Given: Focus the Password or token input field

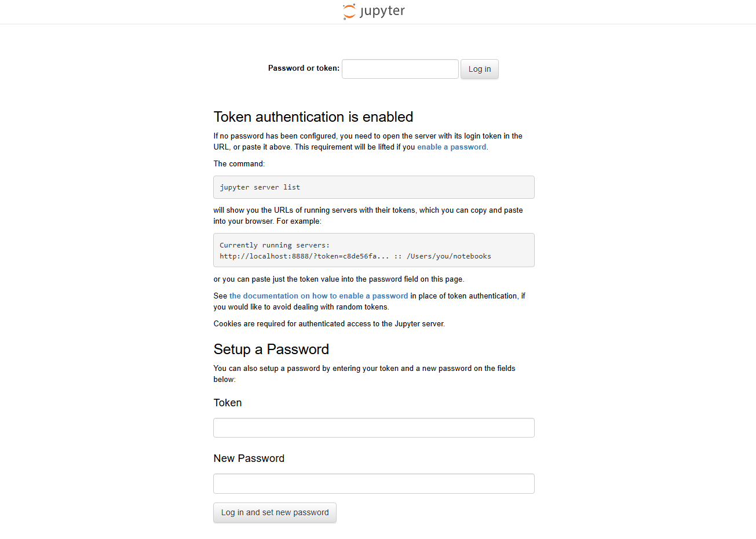Looking at the screenshot, I should 400,69.
